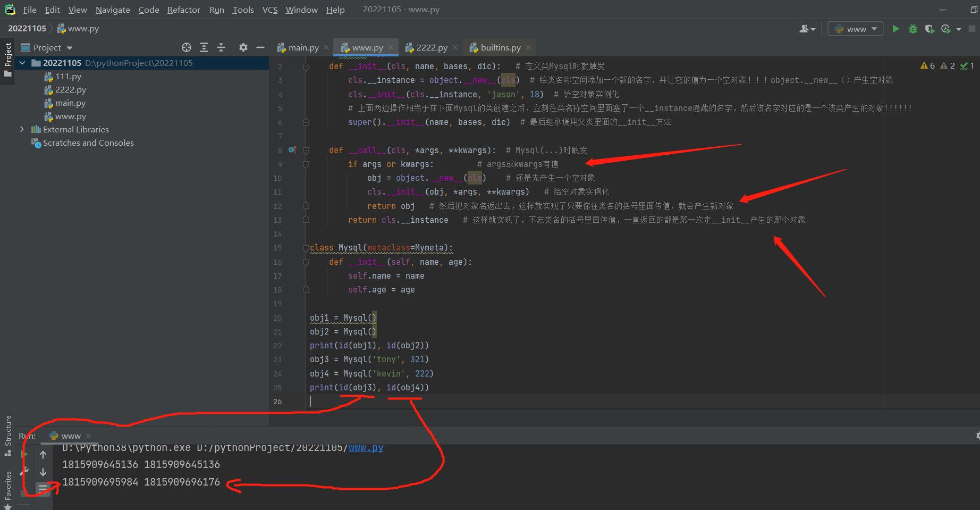Run the www configuration with the green play icon

coord(895,29)
